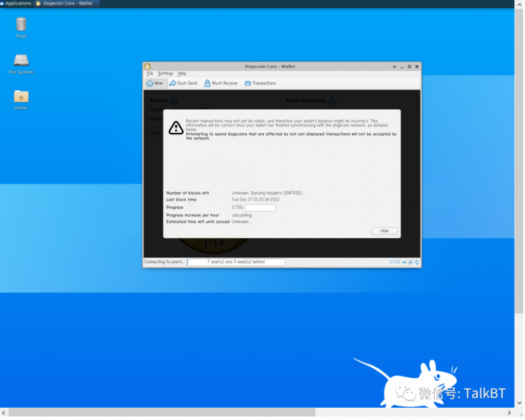Click the 'Unknown. Syncing Headers (1587935)...' text
525x420 pixels.
pyautogui.click(x=268, y=193)
